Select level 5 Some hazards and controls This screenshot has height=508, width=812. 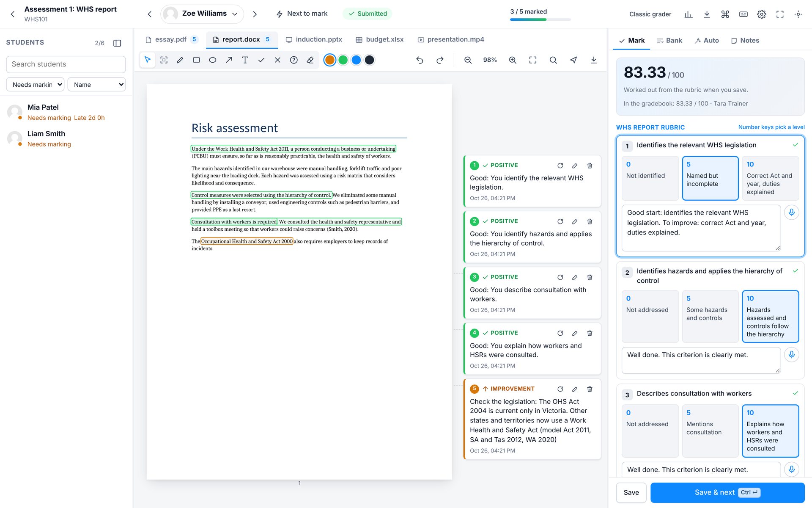[x=710, y=316]
